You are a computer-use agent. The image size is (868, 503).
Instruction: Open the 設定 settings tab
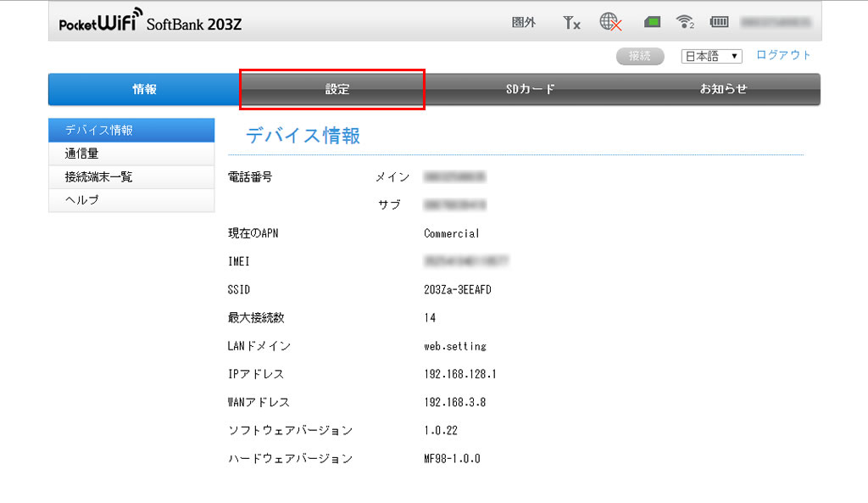coord(337,89)
